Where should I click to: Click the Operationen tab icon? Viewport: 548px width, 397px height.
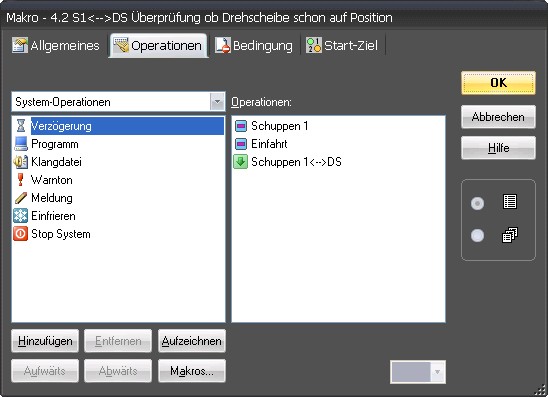[x=121, y=45]
